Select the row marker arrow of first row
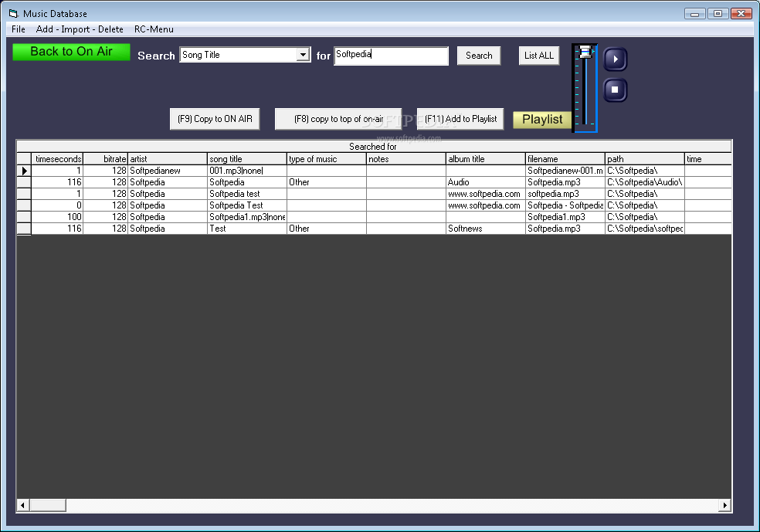The width and height of the screenshot is (760, 532). [24, 171]
